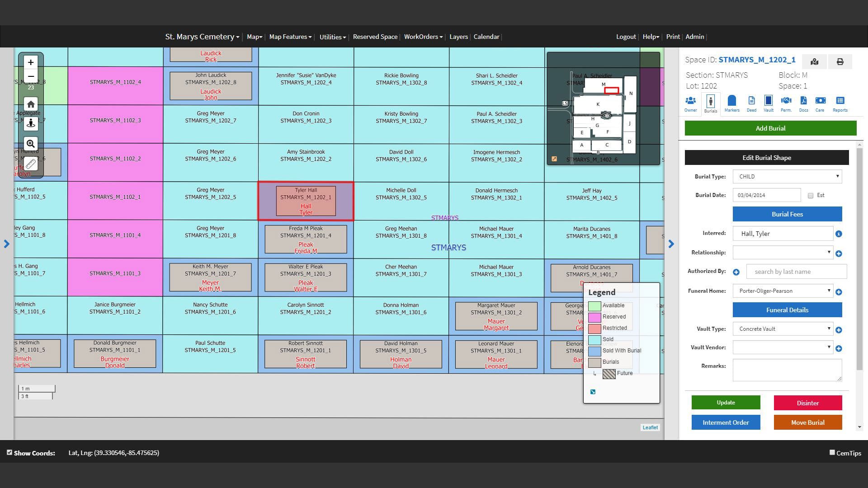Open the Calendar menu item
The width and height of the screenshot is (868, 488).
point(486,37)
